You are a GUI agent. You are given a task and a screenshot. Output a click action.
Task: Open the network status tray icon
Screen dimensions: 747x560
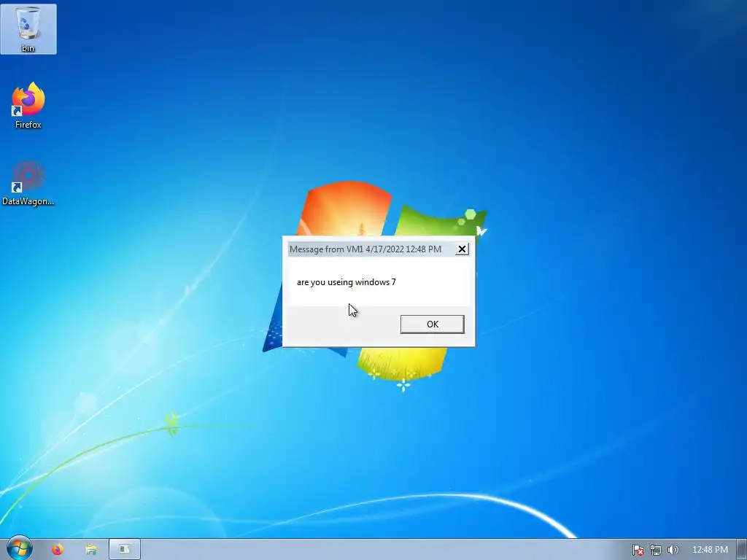point(656,550)
